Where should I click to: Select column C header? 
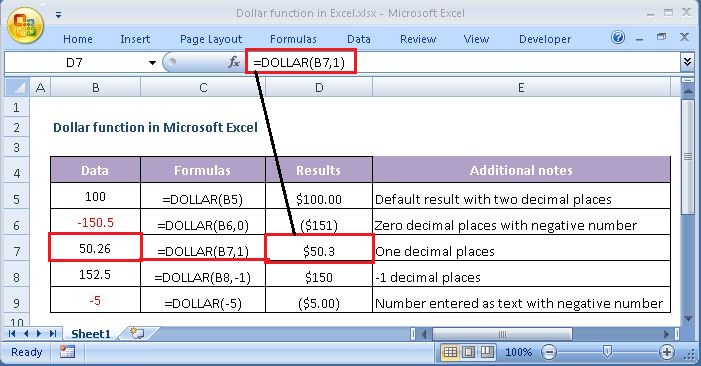[203, 88]
